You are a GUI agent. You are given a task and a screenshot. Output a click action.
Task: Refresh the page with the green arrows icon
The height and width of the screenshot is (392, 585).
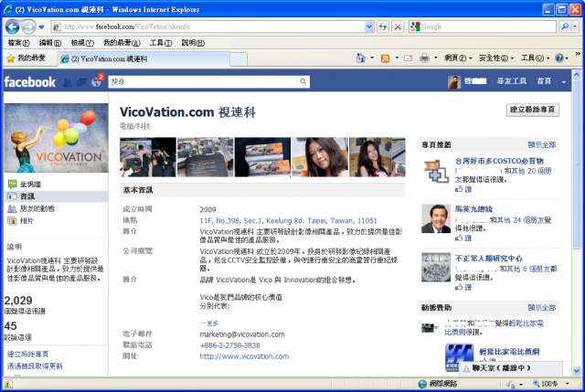coord(383,26)
